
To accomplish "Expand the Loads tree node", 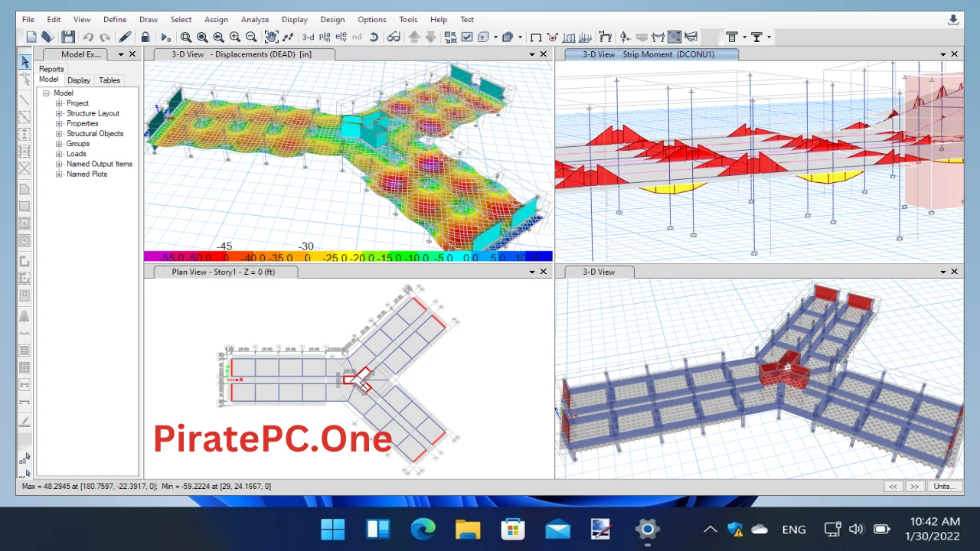I will click(59, 154).
